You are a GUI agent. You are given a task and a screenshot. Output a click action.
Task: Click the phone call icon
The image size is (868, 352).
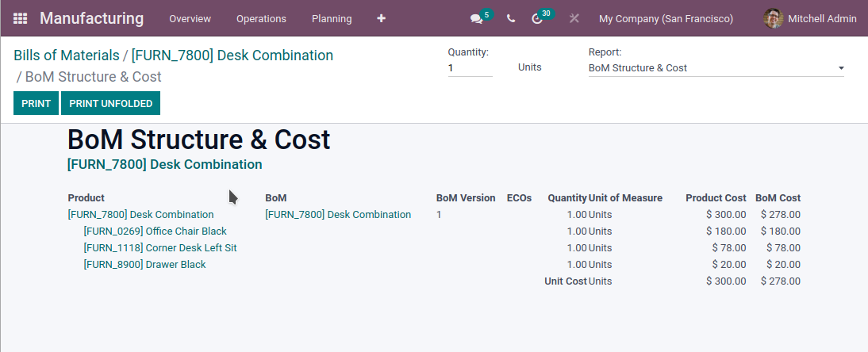tap(511, 18)
